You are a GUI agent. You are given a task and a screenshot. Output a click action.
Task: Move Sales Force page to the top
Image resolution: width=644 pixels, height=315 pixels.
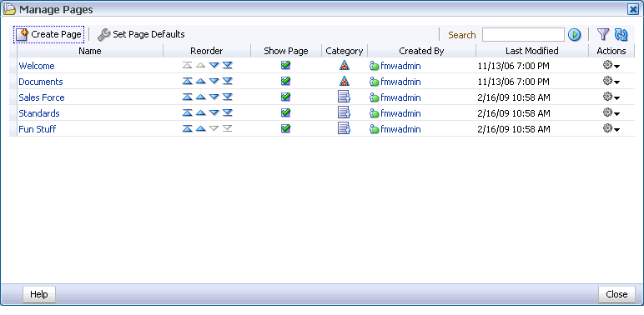(188, 97)
